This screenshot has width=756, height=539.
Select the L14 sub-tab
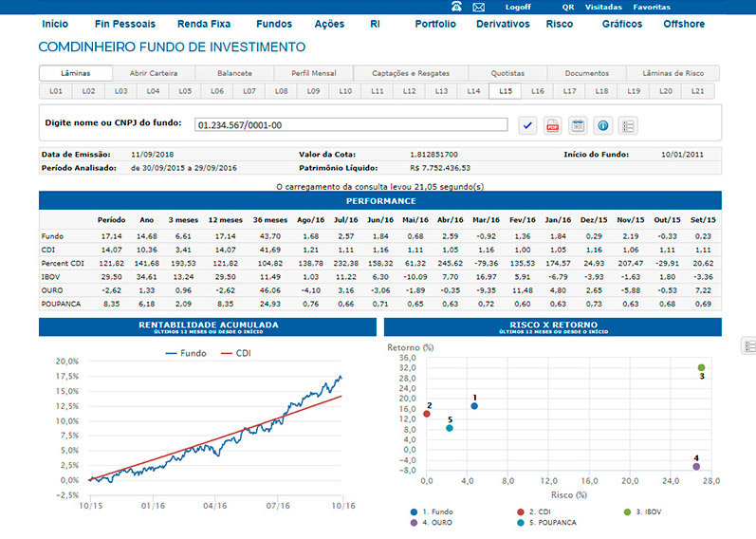pyautogui.click(x=473, y=91)
